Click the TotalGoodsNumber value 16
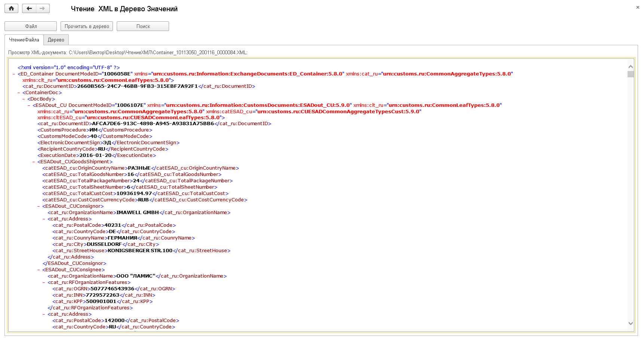Image resolution: width=644 pixels, height=340 pixels. tap(131, 174)
